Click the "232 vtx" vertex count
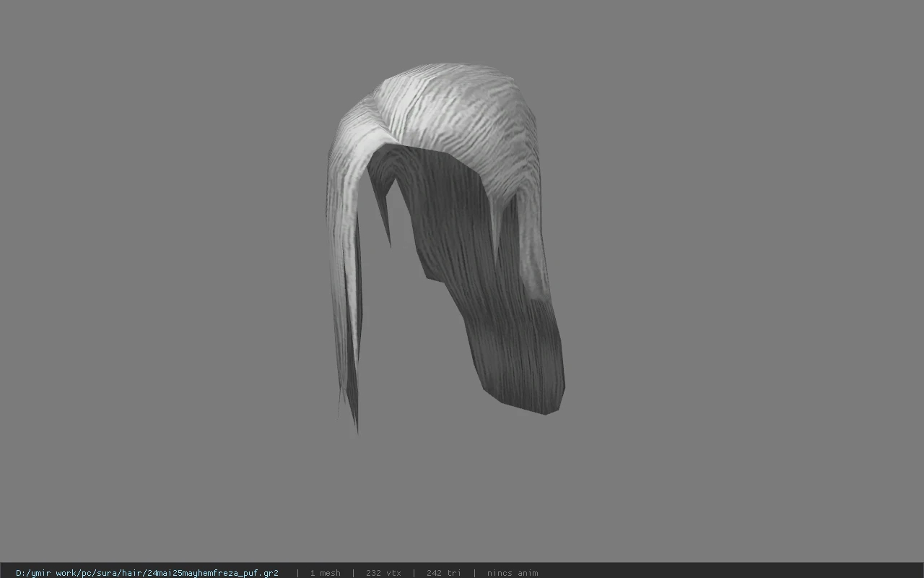This screenshot has width=924, height=578. 383,573
